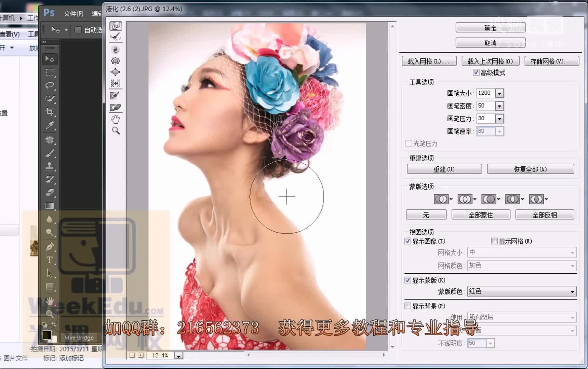Click the zoom in plus button

[141, 355]
